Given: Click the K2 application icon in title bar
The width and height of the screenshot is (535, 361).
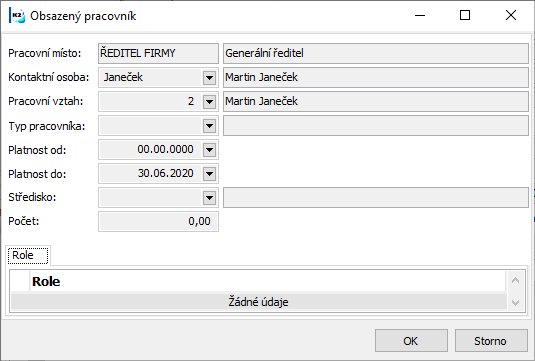Looking at the screenshot, I should click(x=17, y=16).
